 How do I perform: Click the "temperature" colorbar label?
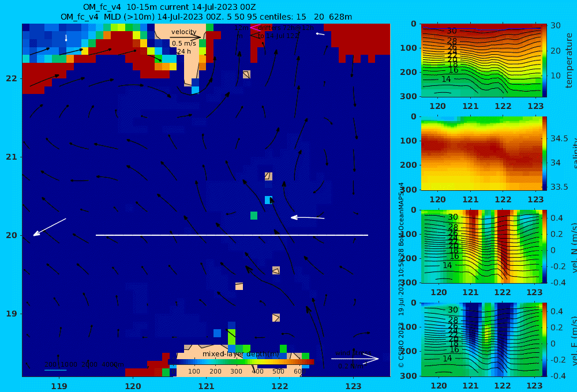569,61
